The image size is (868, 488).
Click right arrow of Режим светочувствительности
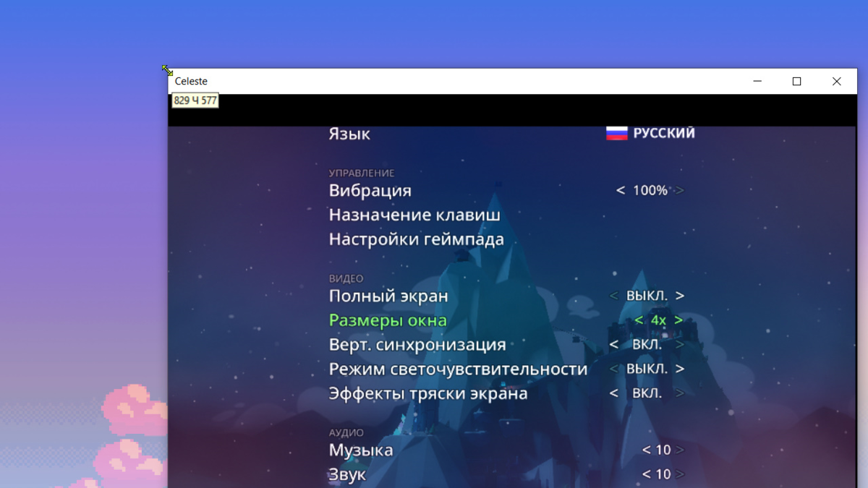pyautogui.click(x=679, y=369)
